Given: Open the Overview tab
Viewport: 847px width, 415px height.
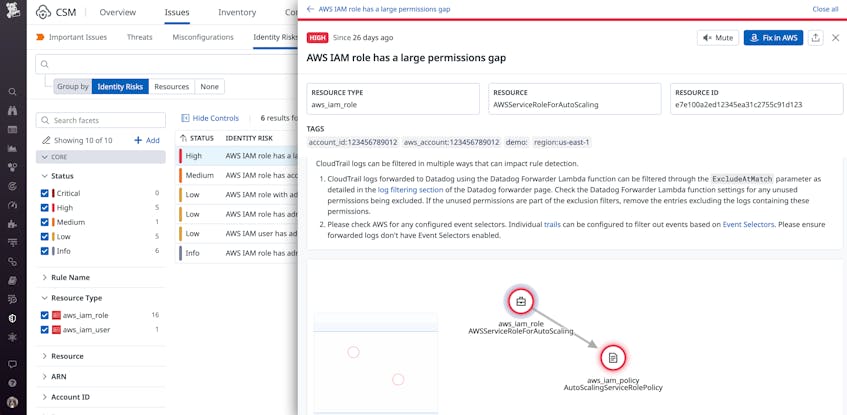Looking at the screenshot, I should 118,12.
